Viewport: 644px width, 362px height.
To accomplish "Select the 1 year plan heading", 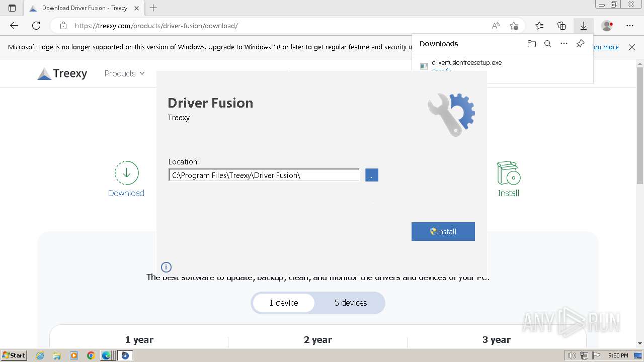I will pos(139,340).
